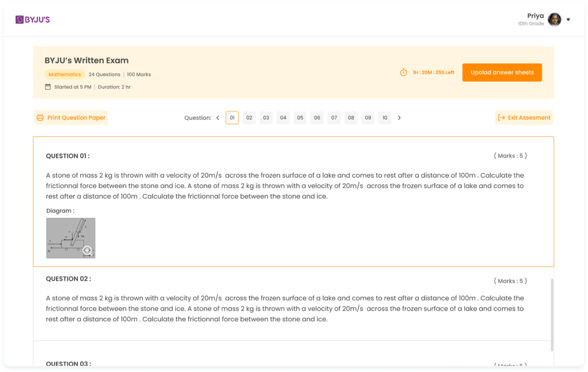The height and width of the screenshot is (372, 588).
Task: Go to previous question set chevron
Action: tap(218, 118)
